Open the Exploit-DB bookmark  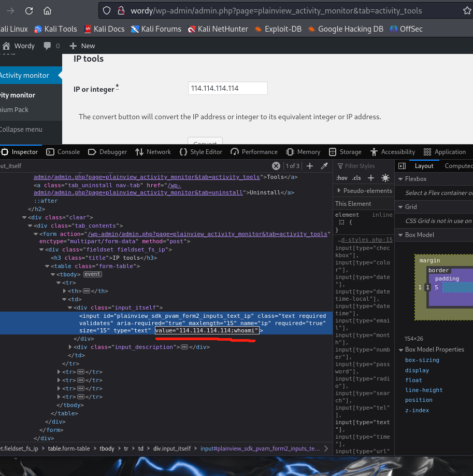pos(278,29)
